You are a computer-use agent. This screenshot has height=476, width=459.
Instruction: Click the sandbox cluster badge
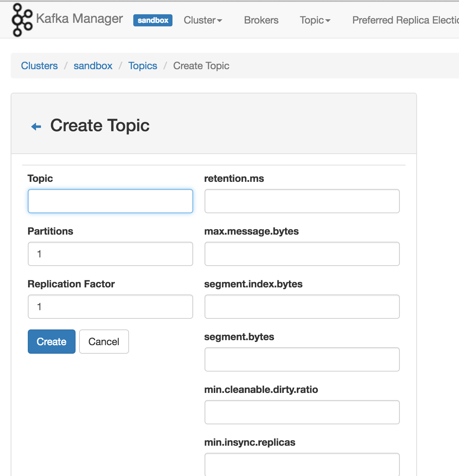click(153, 20)
